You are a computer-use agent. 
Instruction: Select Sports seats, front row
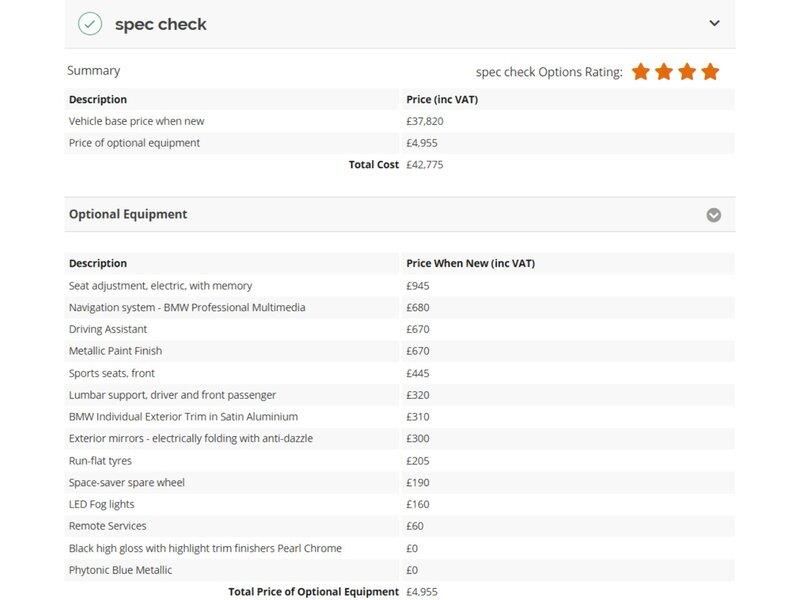[x=399, y=373]
